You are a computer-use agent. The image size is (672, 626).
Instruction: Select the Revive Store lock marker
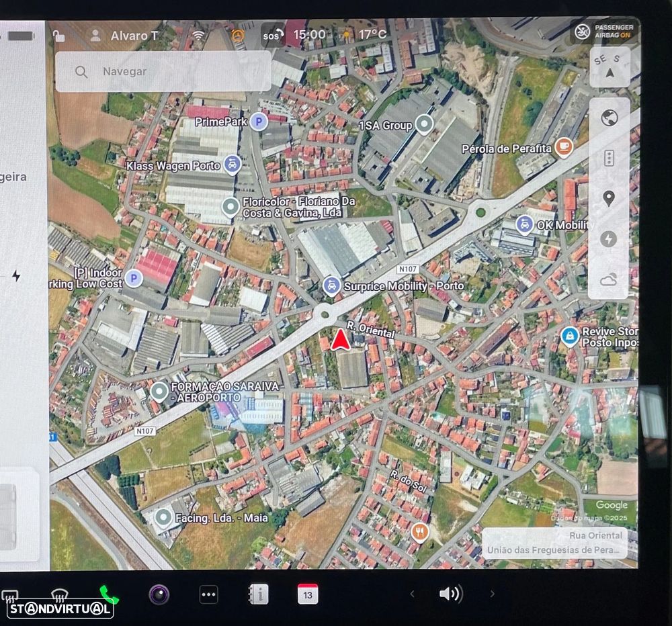[x=569, y=337]
